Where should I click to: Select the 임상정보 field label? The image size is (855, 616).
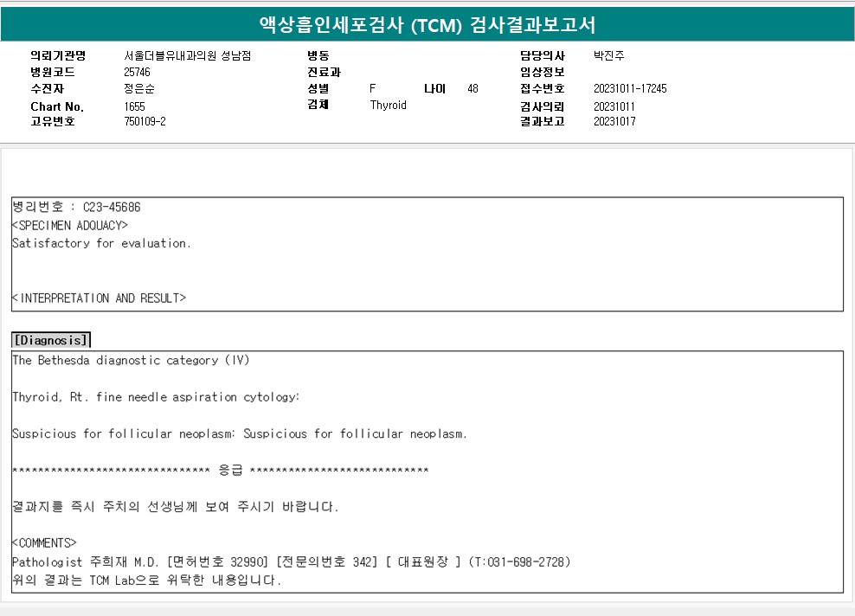(542, 72)
